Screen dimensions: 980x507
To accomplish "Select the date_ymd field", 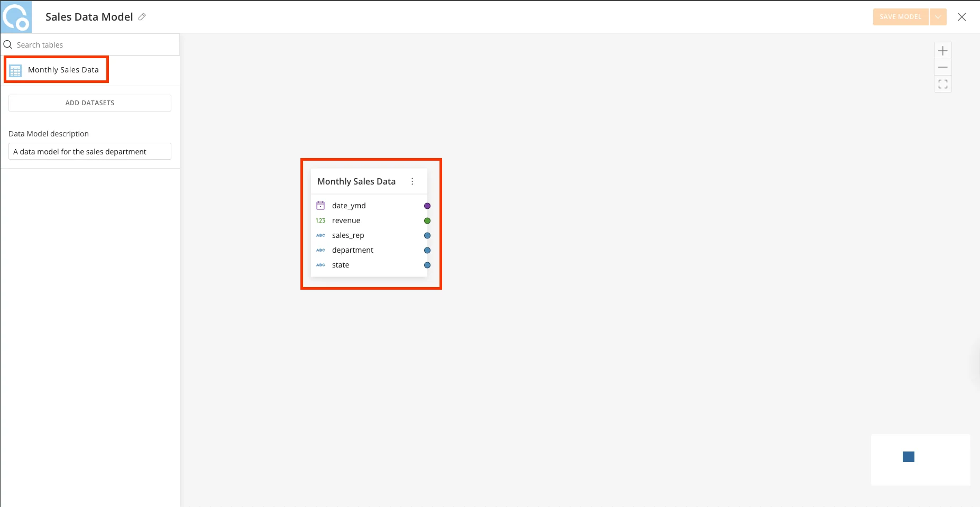I will [x=349, y=206].
